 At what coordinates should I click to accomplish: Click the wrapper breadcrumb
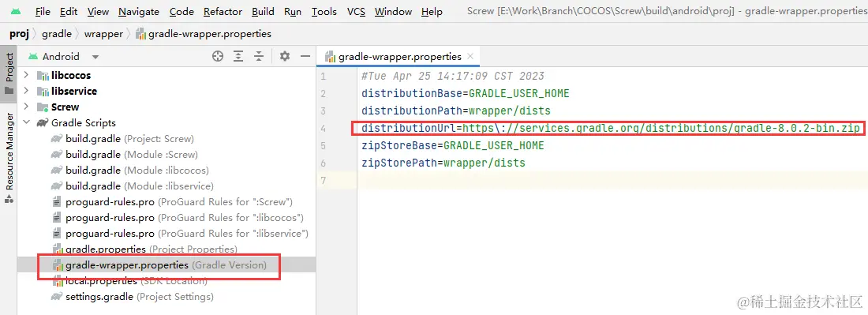(x=103, y=34)
